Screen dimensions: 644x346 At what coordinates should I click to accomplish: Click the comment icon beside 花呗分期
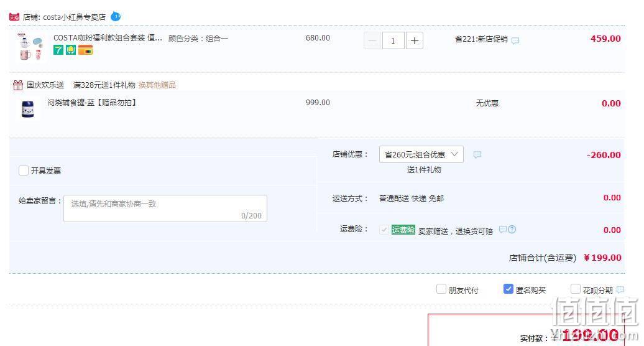tap(620, 290)
